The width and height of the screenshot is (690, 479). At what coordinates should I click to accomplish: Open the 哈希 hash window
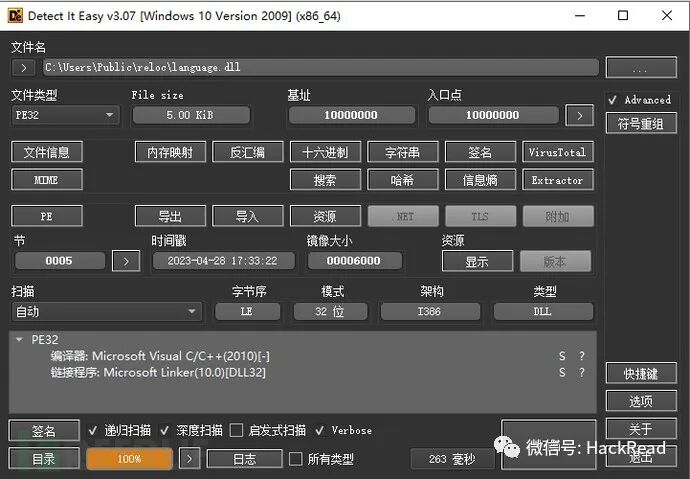point(403,180)
